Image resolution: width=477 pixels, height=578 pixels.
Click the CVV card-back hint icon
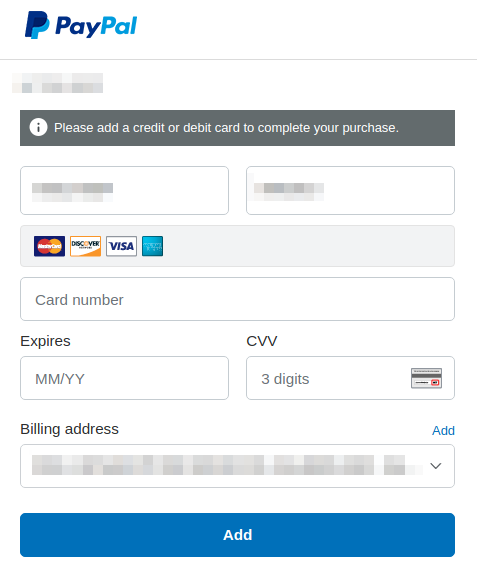(426, 378)
